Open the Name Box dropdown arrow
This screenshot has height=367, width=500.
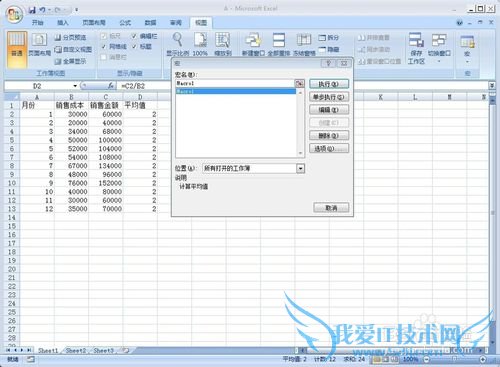75,86
